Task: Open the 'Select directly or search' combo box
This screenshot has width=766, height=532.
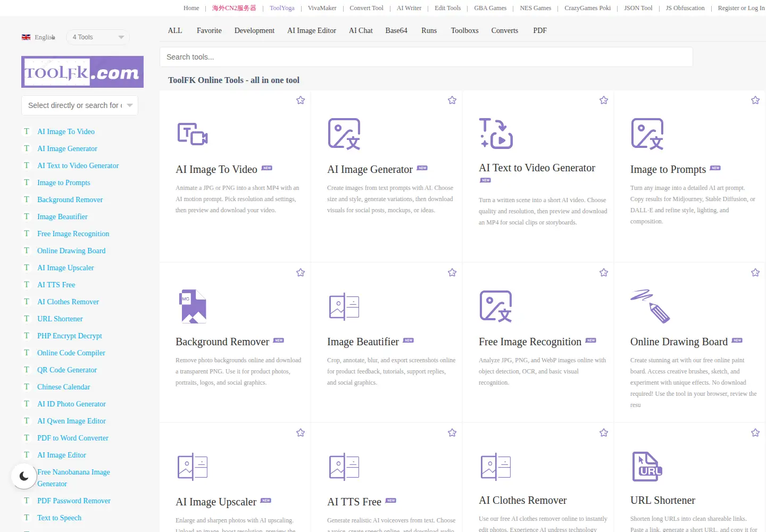Action: (x=80, y=105)
